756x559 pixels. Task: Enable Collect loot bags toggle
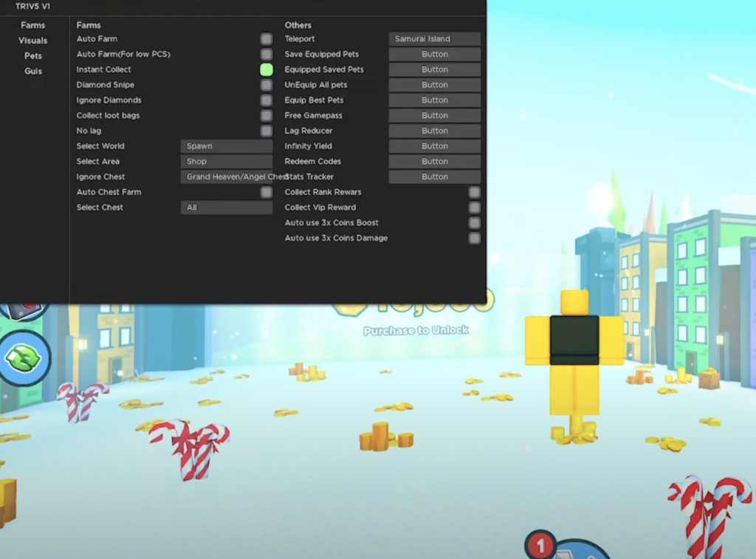coord(266,115)
